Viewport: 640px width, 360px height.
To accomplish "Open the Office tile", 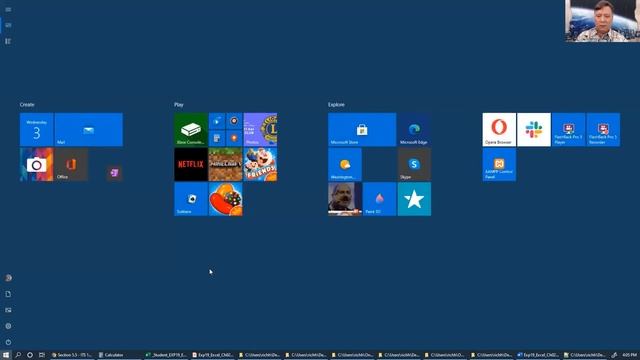I will 71,164.
